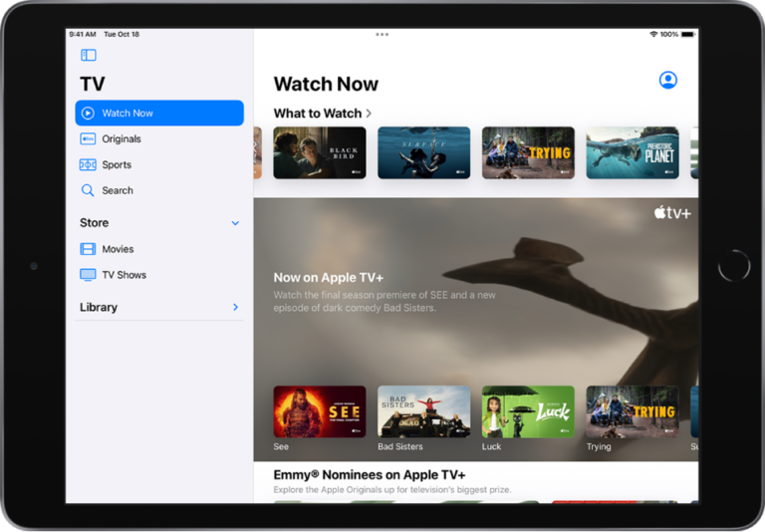Tap the Apple TV+ logo on banner
765x532 pixels.
coord(672,213)
